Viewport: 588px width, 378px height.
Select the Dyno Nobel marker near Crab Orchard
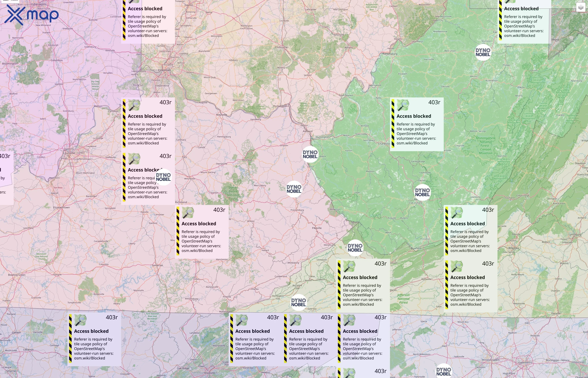(422, 192)
